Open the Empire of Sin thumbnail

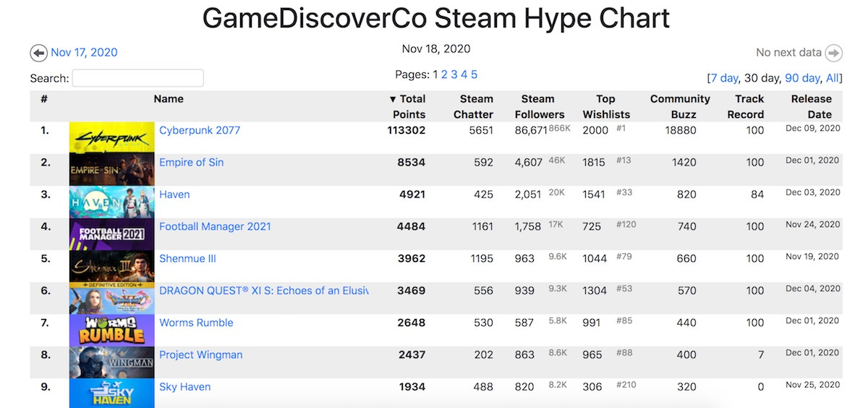pos(111,170)
